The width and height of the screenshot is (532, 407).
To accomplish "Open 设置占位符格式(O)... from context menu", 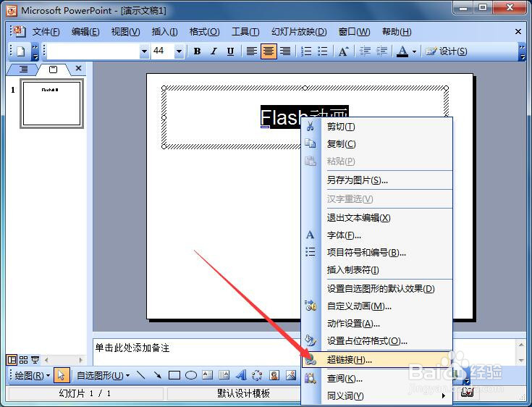I will (x=377, y=341).
